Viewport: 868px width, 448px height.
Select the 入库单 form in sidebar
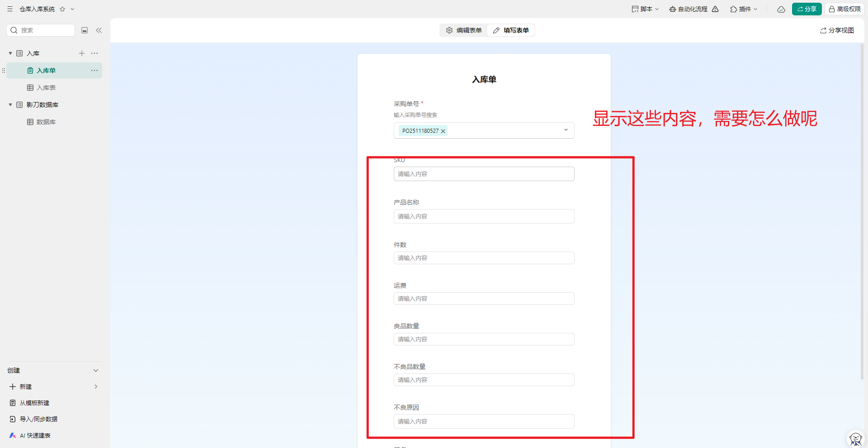point(54,70)
